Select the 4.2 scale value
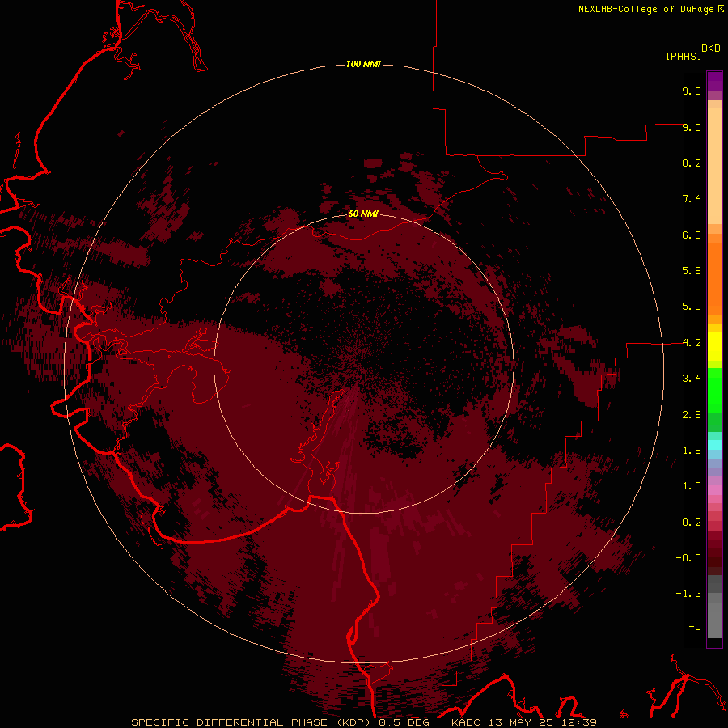The height and width of the screenshot is (728, 728). click(692, 343)
